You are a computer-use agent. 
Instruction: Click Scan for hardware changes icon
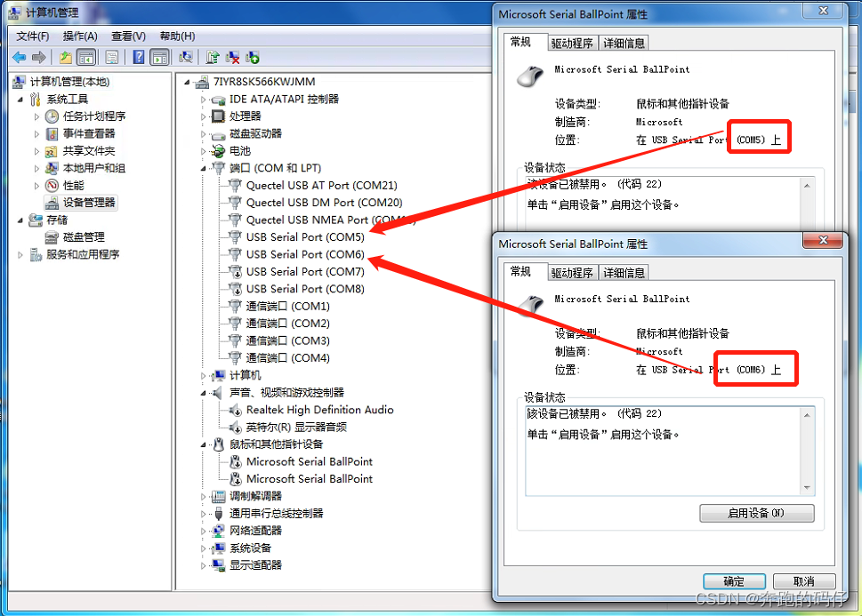pos(186,57)
